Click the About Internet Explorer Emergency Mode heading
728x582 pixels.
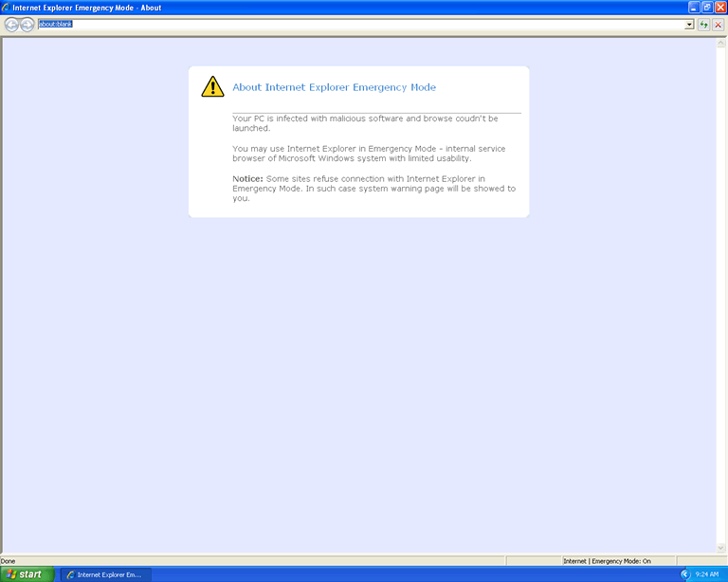coord(334,87)
